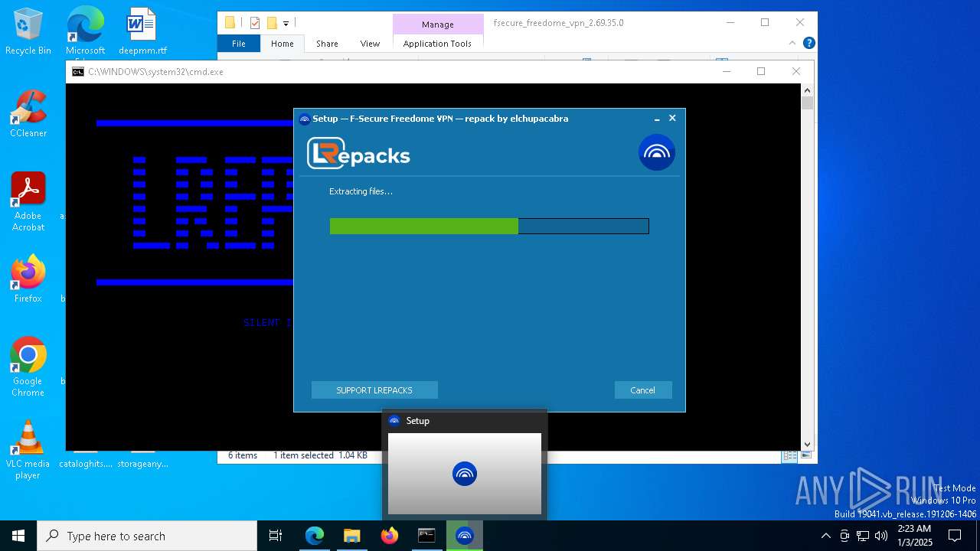Open File Explorer from the taskbar
Image resolution: width=980 pixels, height=551 pixels.
coord(352,536)
